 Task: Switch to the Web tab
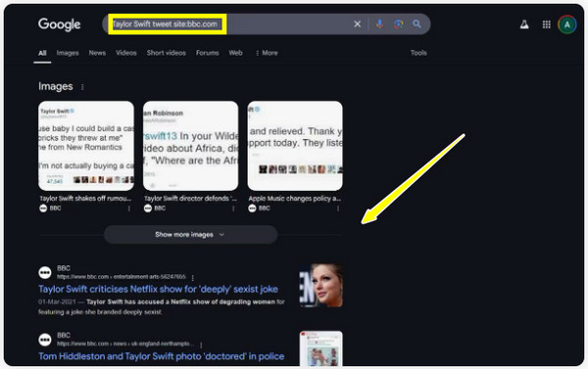click(x=235, y=53)
